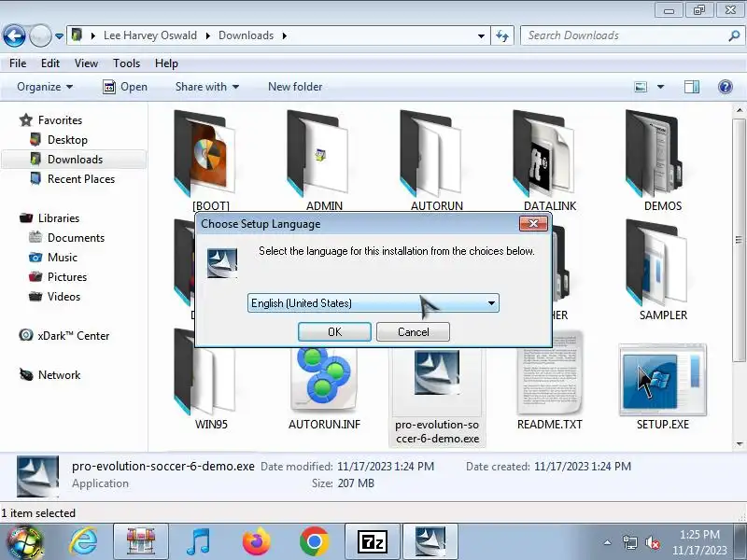The image size is (747, 560).
Task: Click Downloads in the address bar path
Action: [x=246, y=35]
